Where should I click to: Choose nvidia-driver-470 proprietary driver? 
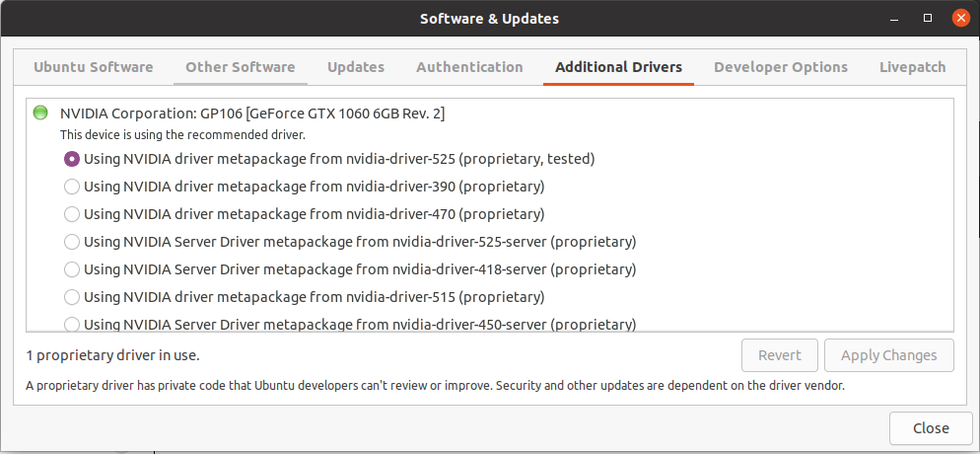pos(72,213)
